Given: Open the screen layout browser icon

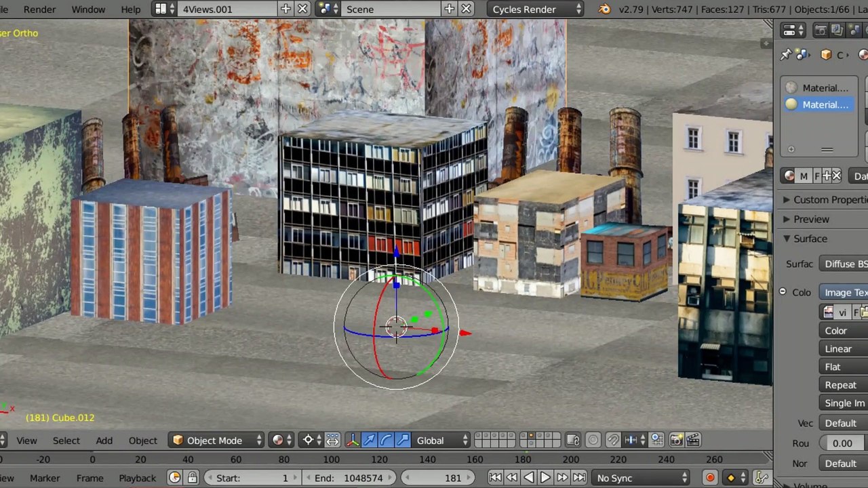Looking at the screenshot, I should (165, 9).
